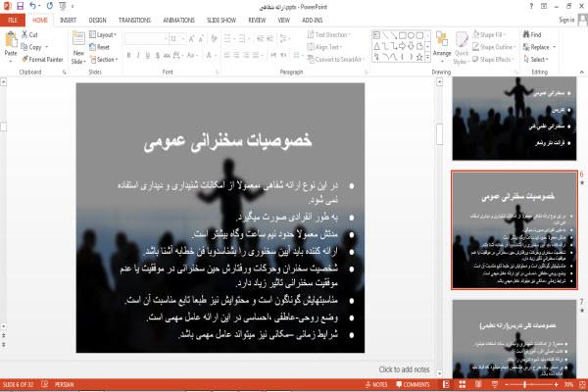588x392 pixels.
Task: Switch to the INSERT tab
Action: click(x=68, y=20)
